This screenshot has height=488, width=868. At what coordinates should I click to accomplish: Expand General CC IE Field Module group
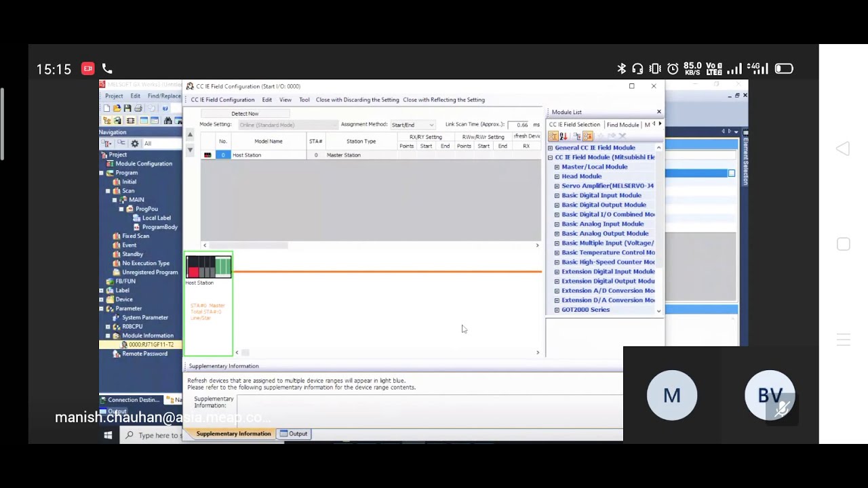pos(551,148)
